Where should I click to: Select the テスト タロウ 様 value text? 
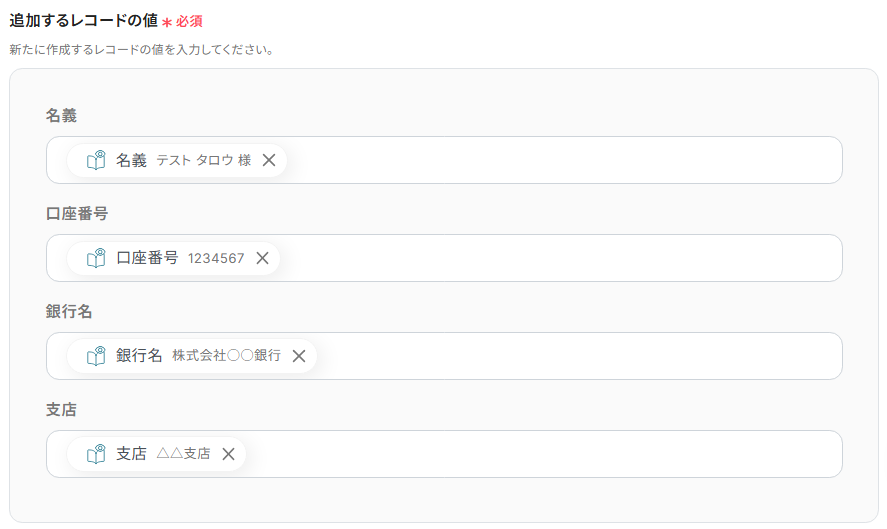[x=204, y=160]
